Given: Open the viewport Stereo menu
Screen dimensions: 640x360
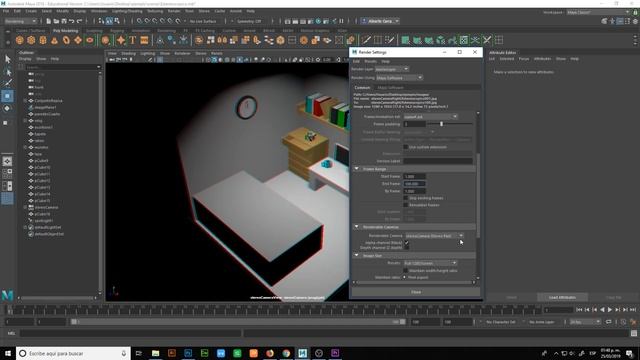Looking at the screenshot, I should click(x=201, y=53).
